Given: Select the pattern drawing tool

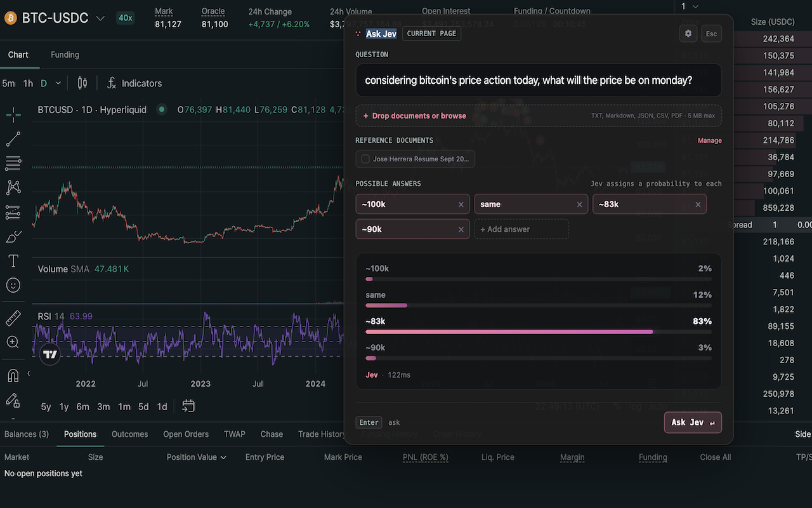Looking at the screenshot, I should click(x=13, y=187).
